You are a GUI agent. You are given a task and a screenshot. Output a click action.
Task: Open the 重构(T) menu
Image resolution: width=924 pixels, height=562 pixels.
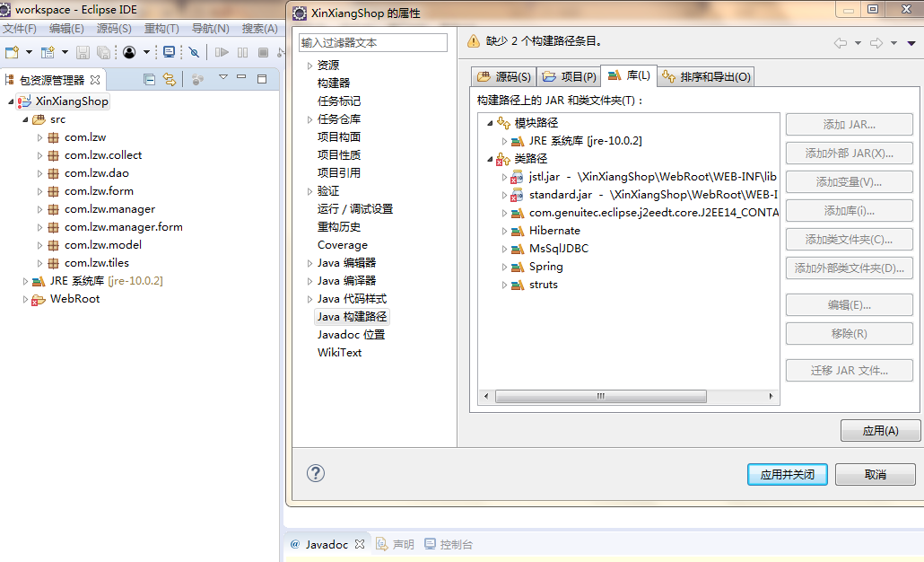[x=161, y=29]
